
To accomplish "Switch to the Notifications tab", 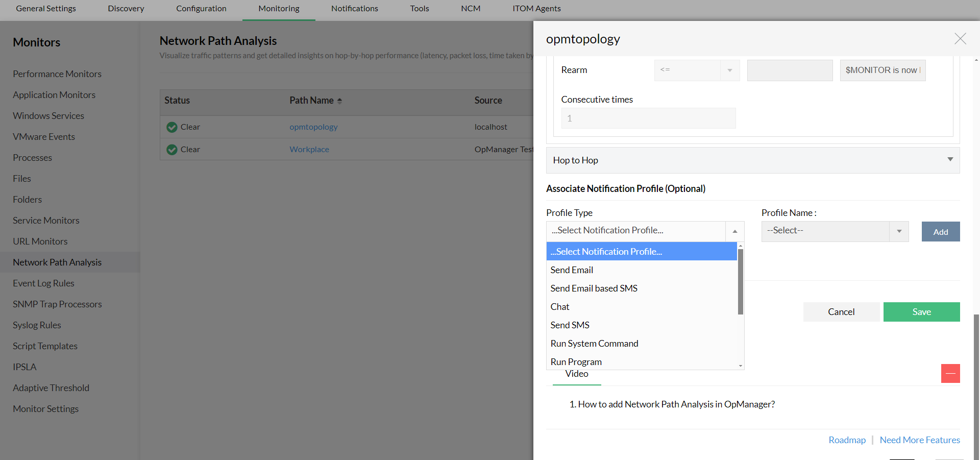I will pyautogui.click(x=354, y=9).
